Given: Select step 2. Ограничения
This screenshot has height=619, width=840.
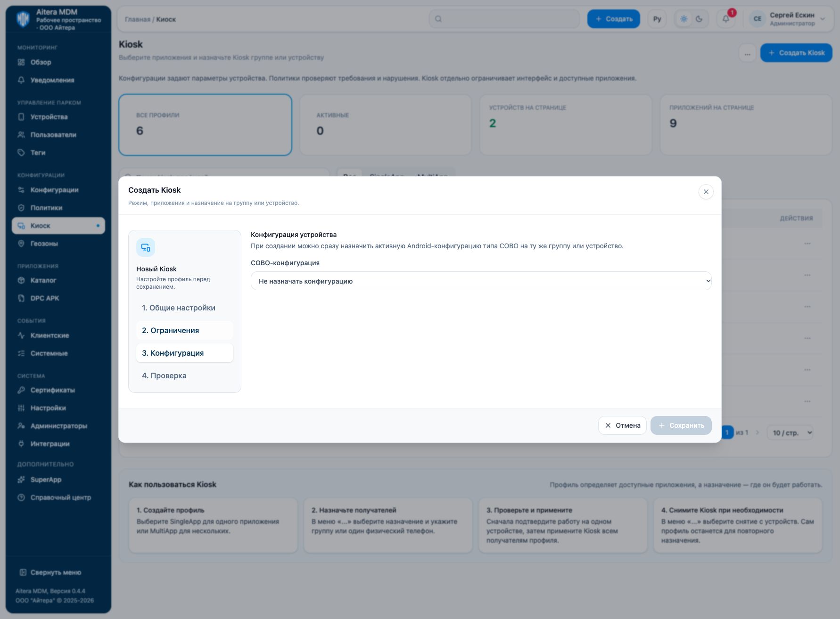Looking at the screenshot, I should (185, 330).
